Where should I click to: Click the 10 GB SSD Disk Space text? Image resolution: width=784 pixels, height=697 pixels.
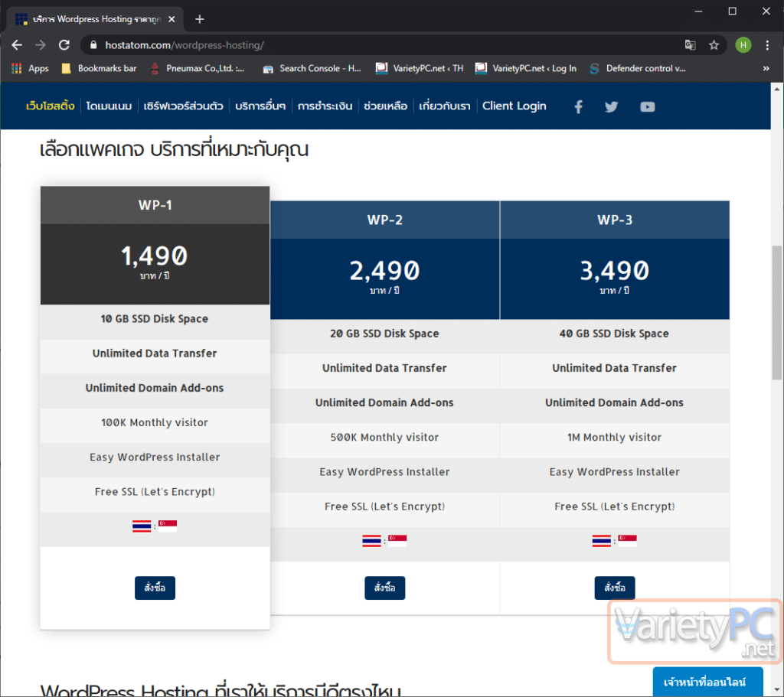pos(155,319)
